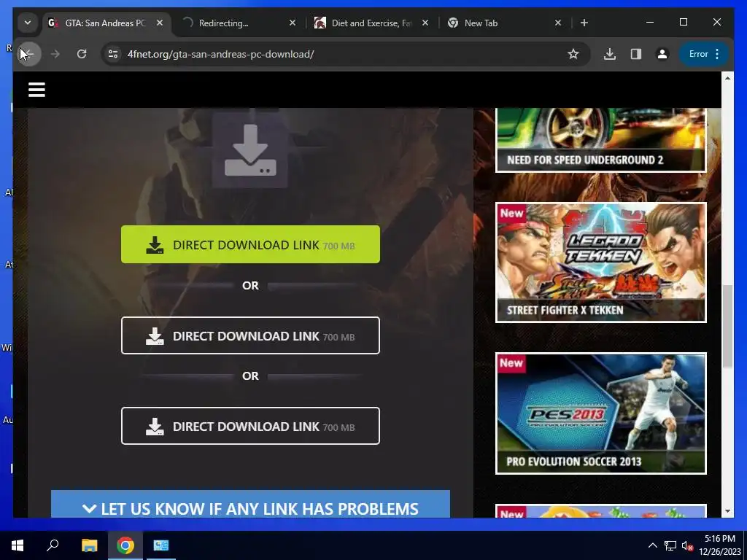Image resolution: width=747 pixels, height=560 pixels.
Task: Bookmark this page with the star icon
Action: point(573,54)
